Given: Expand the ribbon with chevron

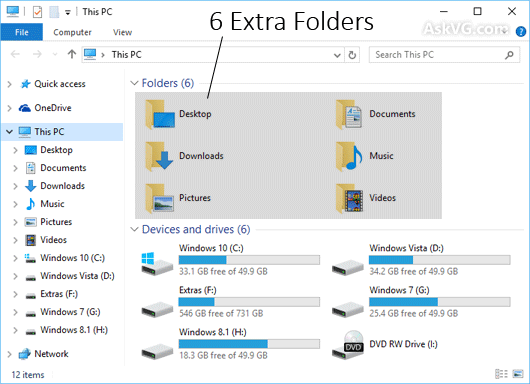Looking at the screenshot, I should click(x=505, y=31).
